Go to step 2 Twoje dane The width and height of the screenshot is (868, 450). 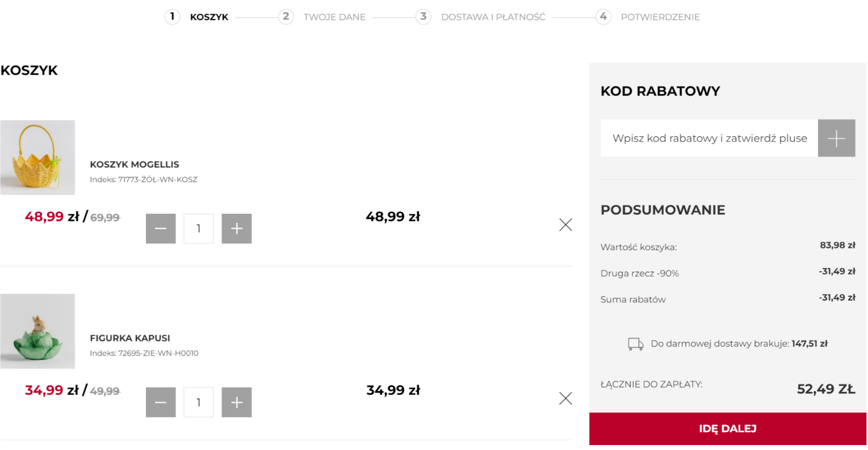[x=322, y=17]
